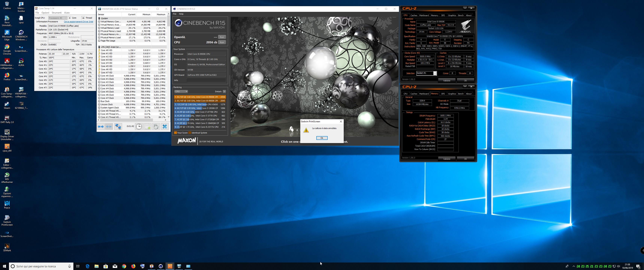Open Cinebench taskbar icon

[161, 266]
